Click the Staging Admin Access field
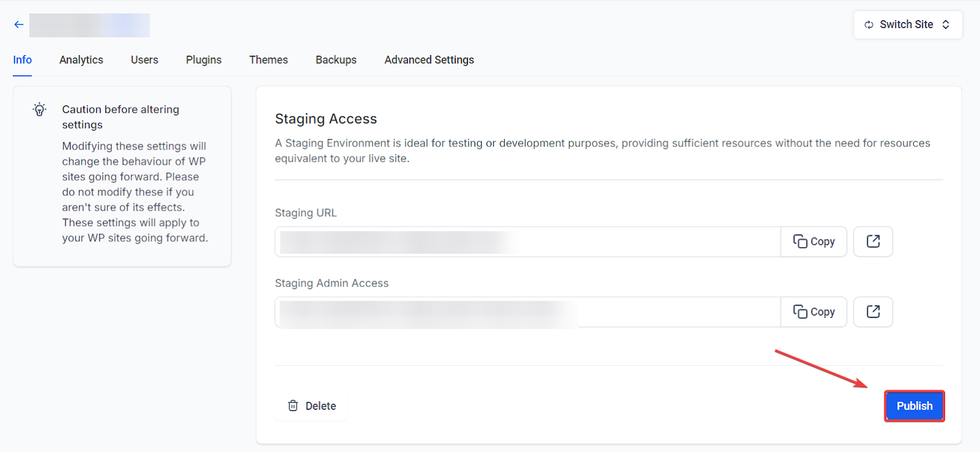 coord(527,312)
